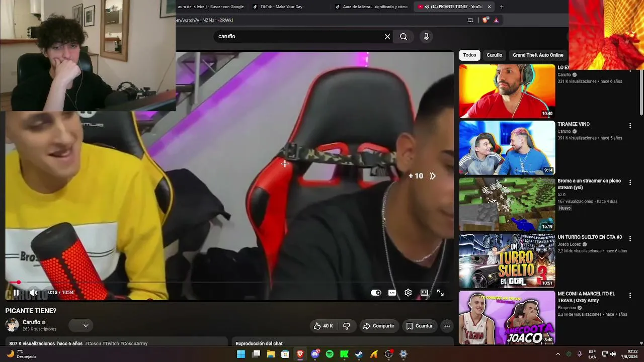Open options for ME COMI A MARCELITO video
Viewport: 644px width, 362px height.
tap(630, 295)
